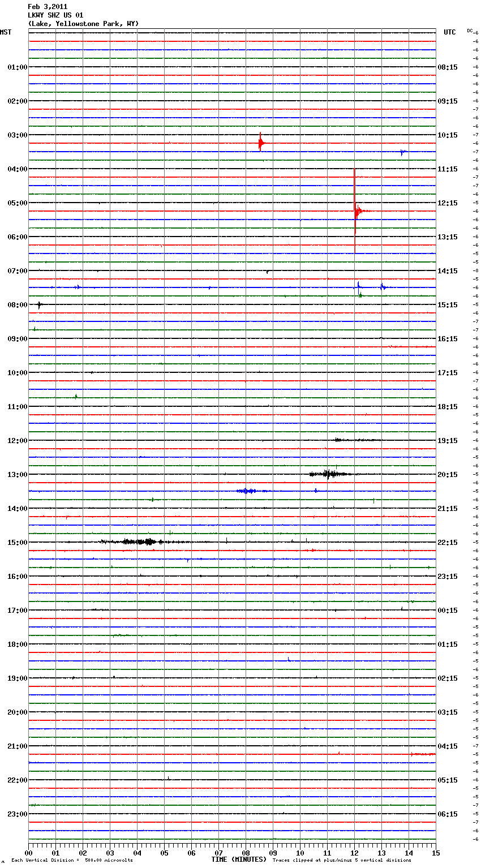Click minute tick label 10 on bottom axis
481x868 pixels.
pos(300,853)
